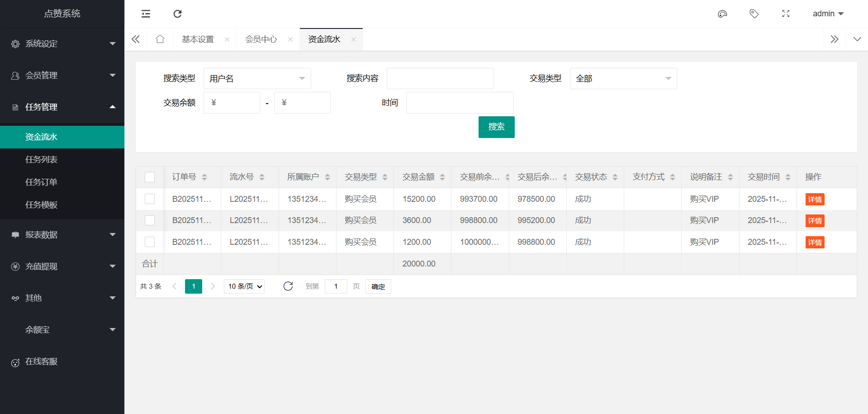This screenshot has height=414, width=868.
Task: Go to the home tab icon
Action: [160, 39]
